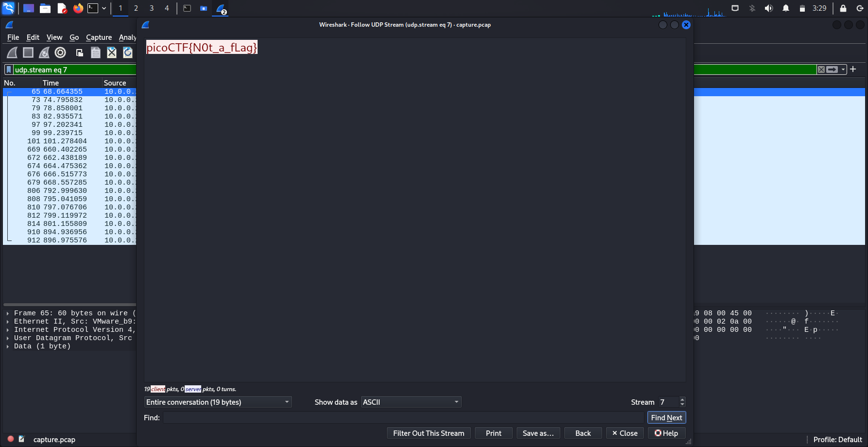The image size is (868, 447).
Task: Open the Show data as ASCII dropdown
Action: pos(411,402)
